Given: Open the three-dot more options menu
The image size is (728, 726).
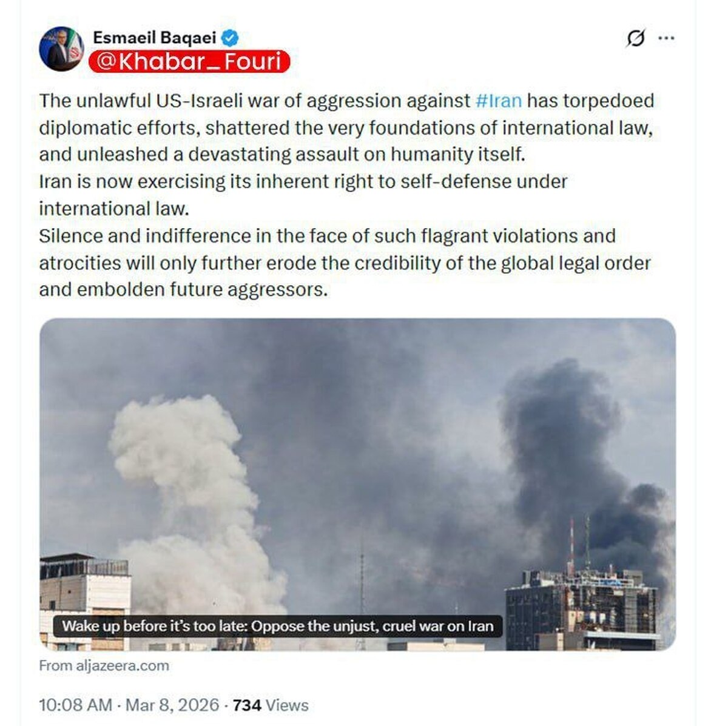Looking at the screenshot, I should point(666,38).
